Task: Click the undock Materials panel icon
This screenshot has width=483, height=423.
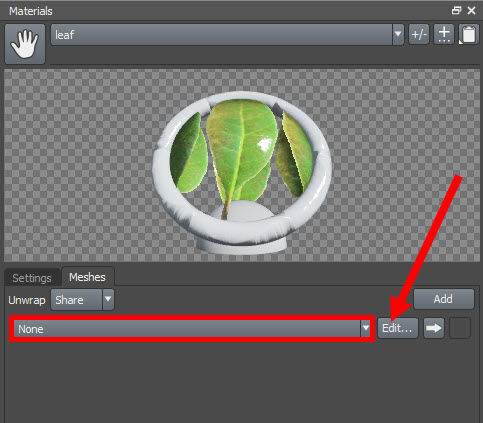Action: click(x=456, y=11)
